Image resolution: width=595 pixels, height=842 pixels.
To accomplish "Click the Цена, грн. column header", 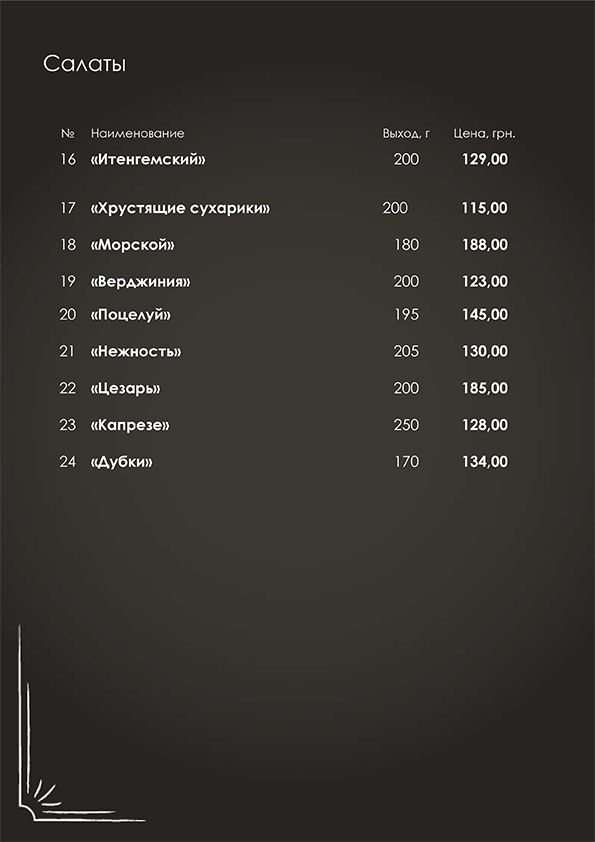I will (484, 134).
